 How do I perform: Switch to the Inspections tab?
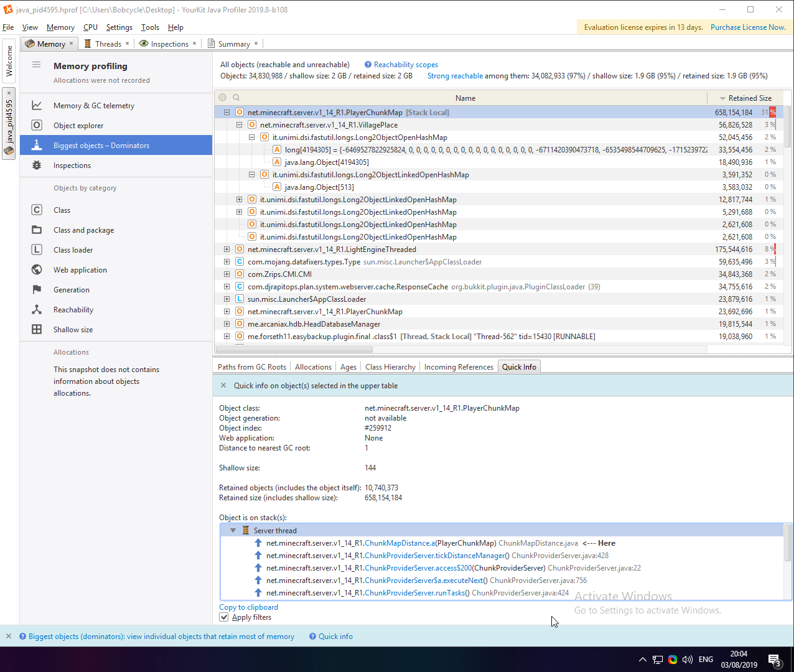(x=169, y=44)
